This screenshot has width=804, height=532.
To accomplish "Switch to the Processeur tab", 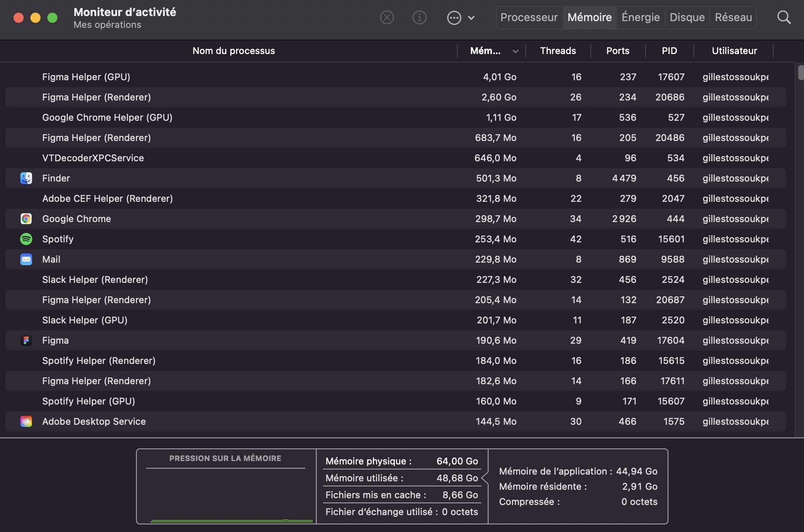I will tap(529, 18).
